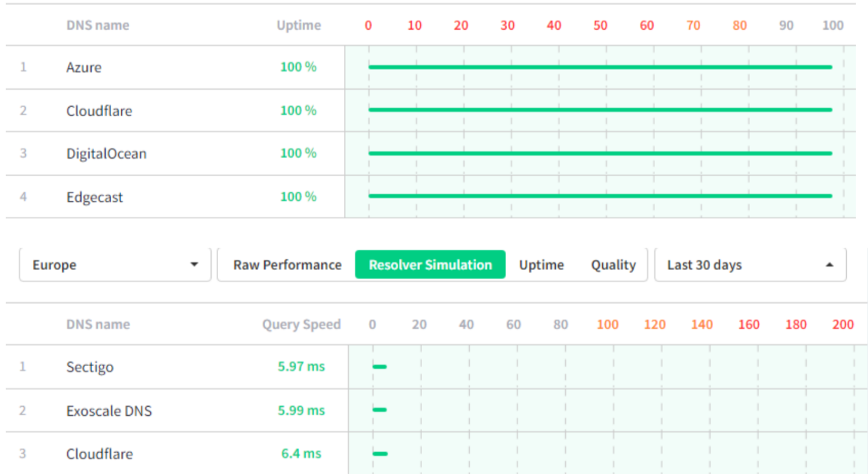Viewport: 868px width, 474px height.
Task: Open the Uptime tab
Action: click(x=541, y=264)
